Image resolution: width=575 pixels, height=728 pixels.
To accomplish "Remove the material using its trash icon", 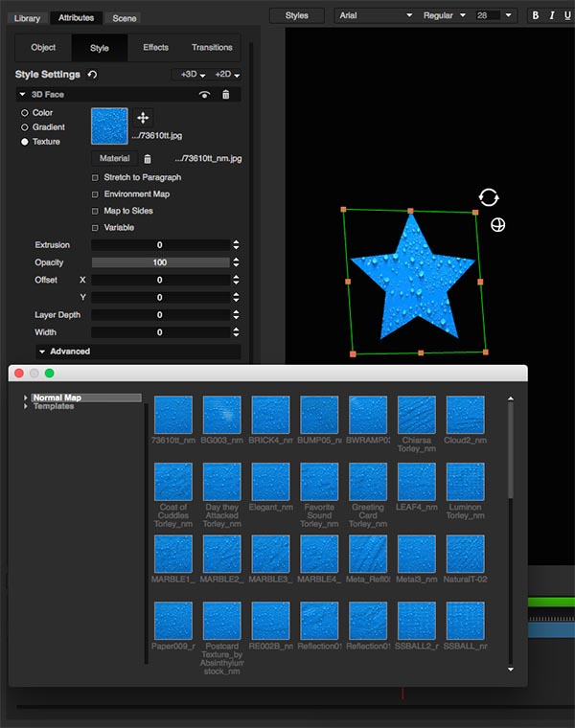I will click(147, 159).
